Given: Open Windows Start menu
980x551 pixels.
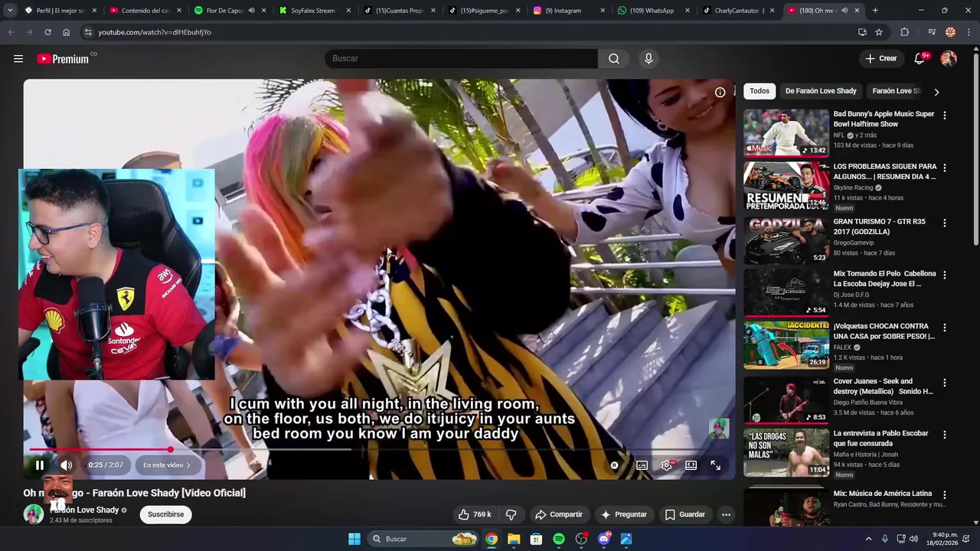Looking at the screenshot, I should coord(354,539).
